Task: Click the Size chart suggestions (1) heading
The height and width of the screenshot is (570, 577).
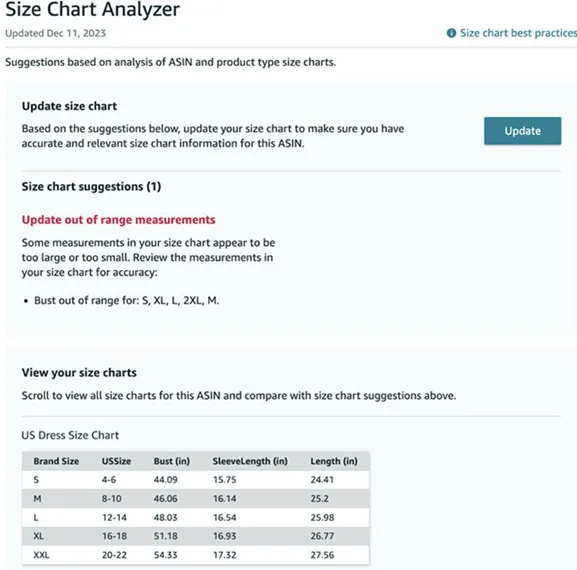Action: pyautogui.click(x=91, y=187)
